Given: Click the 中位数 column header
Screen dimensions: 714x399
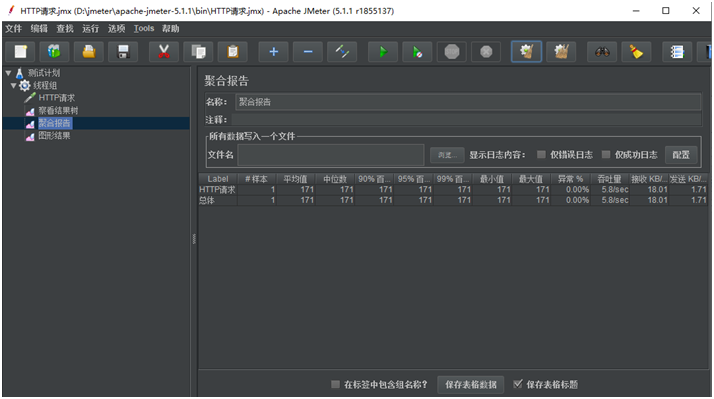Looking at the screenshot, I should (335, 179).
